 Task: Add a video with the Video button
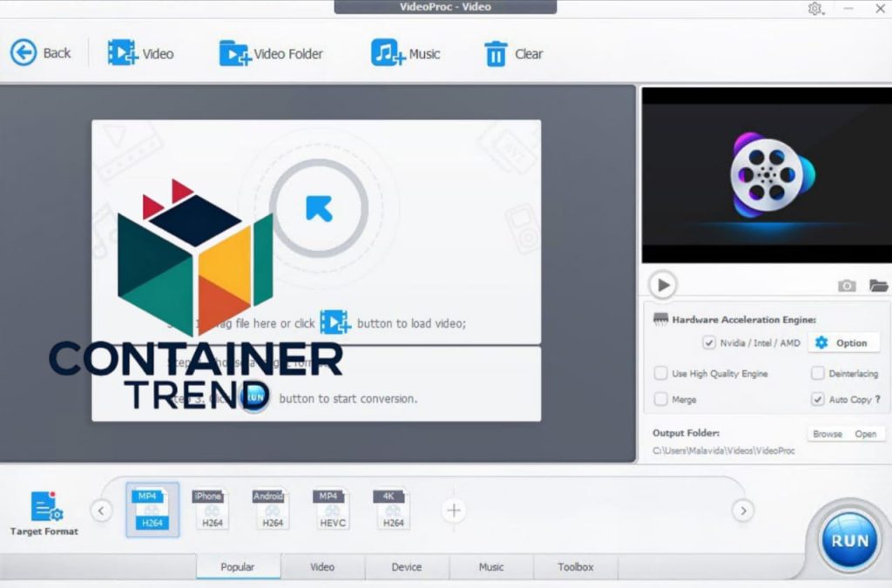[140, 53]
